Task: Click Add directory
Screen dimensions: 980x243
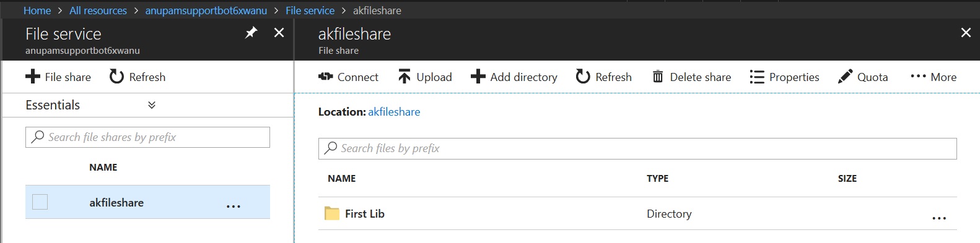Action: [514, 77]
